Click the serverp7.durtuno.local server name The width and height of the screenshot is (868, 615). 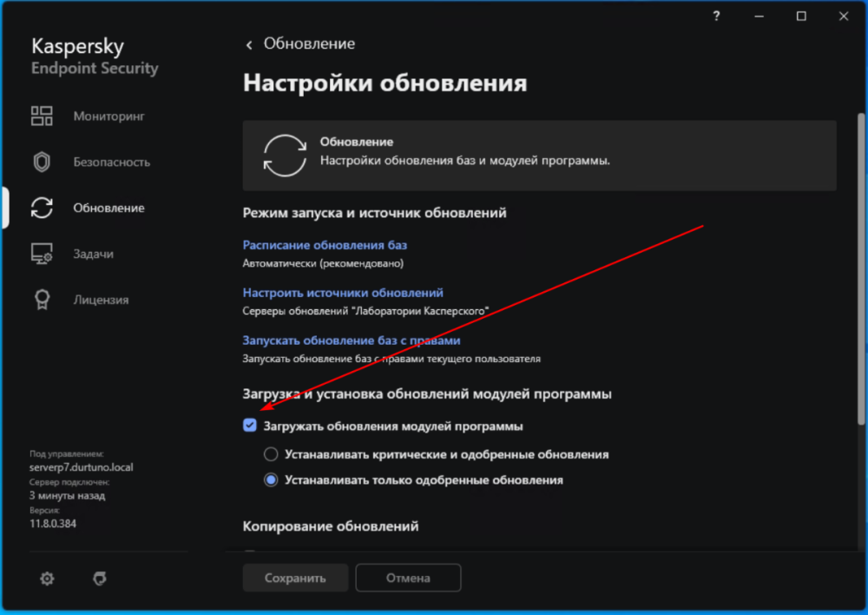82,467
